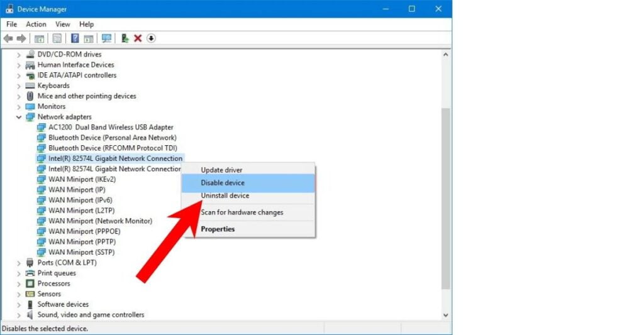Expand Human Interface Devices node
The width and height of the screenshot is (644, 335).
click(18, 65)
